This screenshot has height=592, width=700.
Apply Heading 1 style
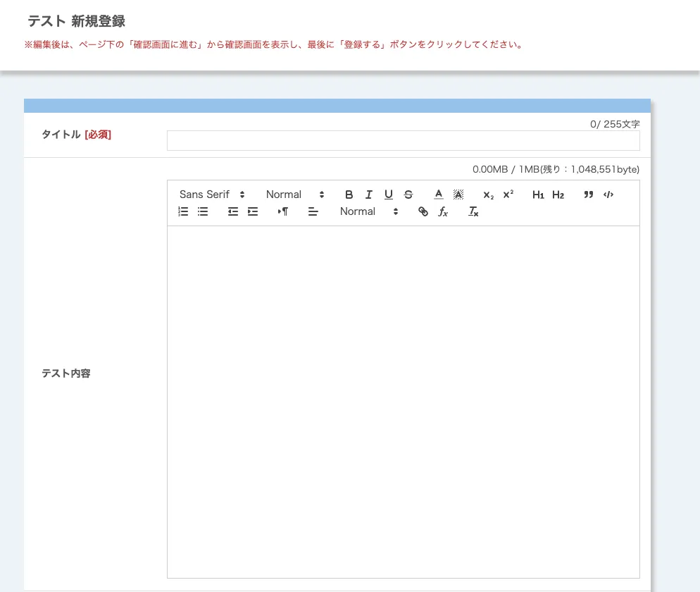click(x=538, y=195)
